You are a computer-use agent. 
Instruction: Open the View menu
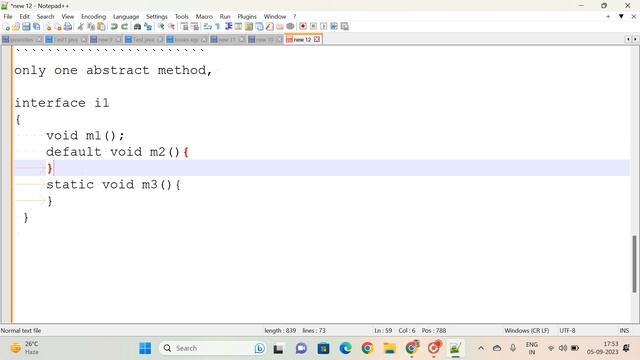tap(68, 16)
